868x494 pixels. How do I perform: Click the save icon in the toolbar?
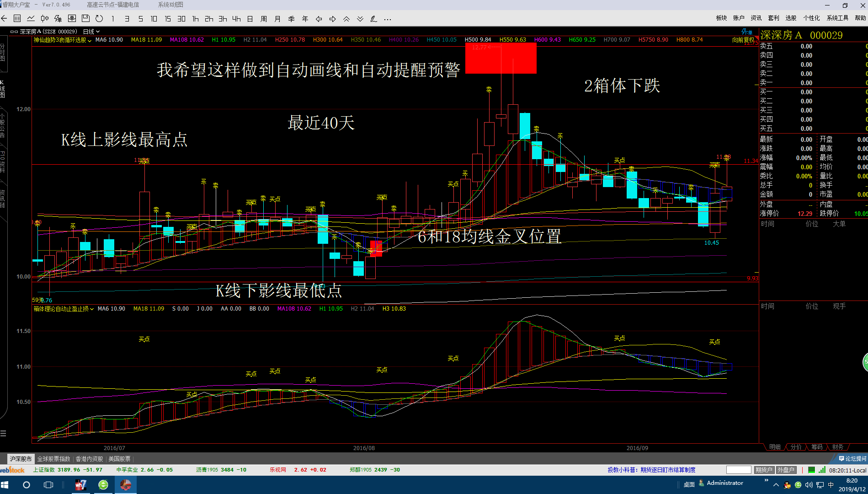85,19
